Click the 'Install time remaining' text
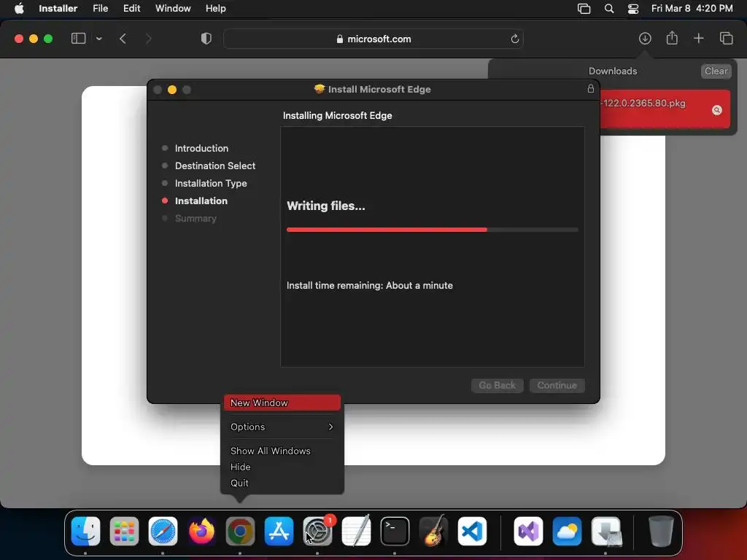Image resolution: width=747 pixels, height=560 pixels. pyautogui.click(x=370, y=286)
